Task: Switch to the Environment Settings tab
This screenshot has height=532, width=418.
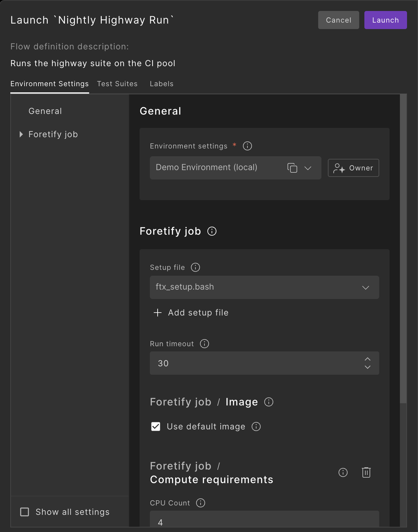Action: click(49, 84)
